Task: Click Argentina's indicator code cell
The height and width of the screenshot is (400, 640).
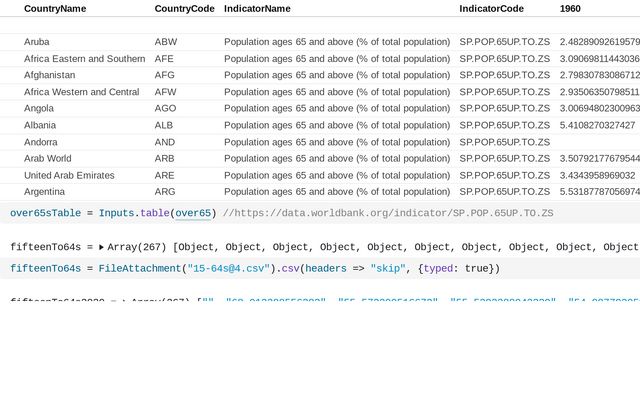Action: (504, 191)
